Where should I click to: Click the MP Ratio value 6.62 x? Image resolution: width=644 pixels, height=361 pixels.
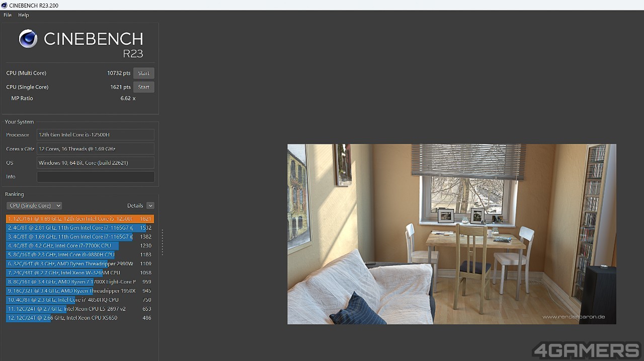128,98
